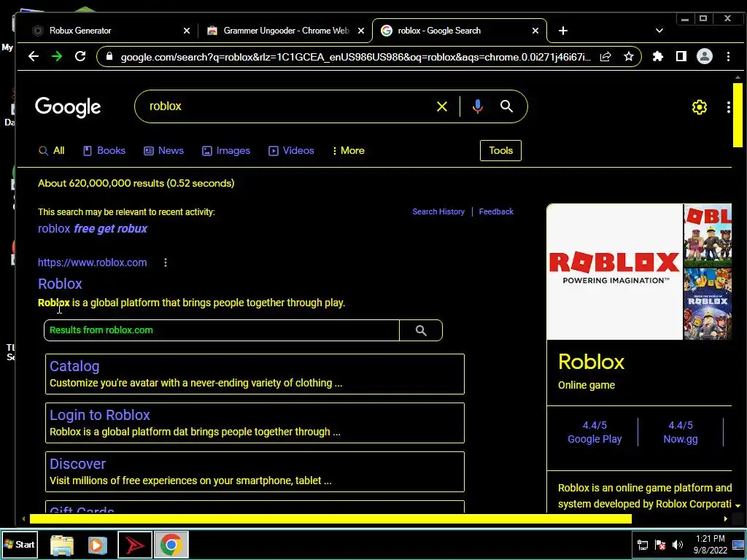Open the media player taskbar icon
This screenshot has width=747, height=560.
tap(97, 545)
